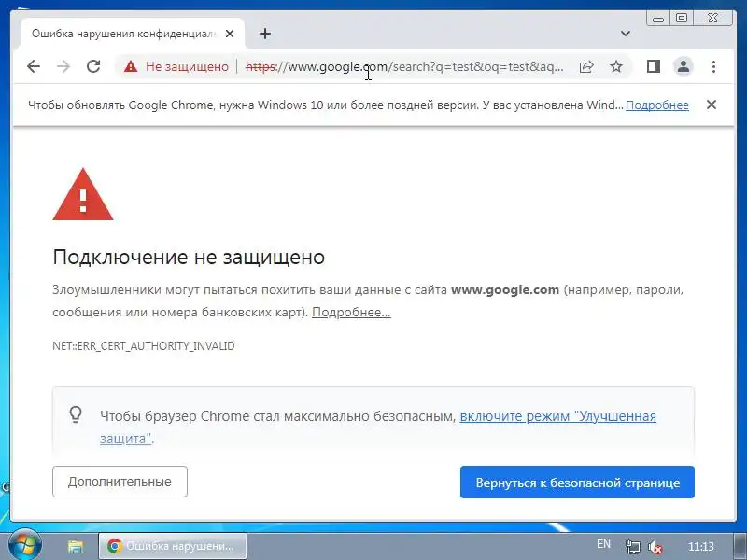Open the Windows Start button
The height and width of the screenshot is (560, 747).
24,545
